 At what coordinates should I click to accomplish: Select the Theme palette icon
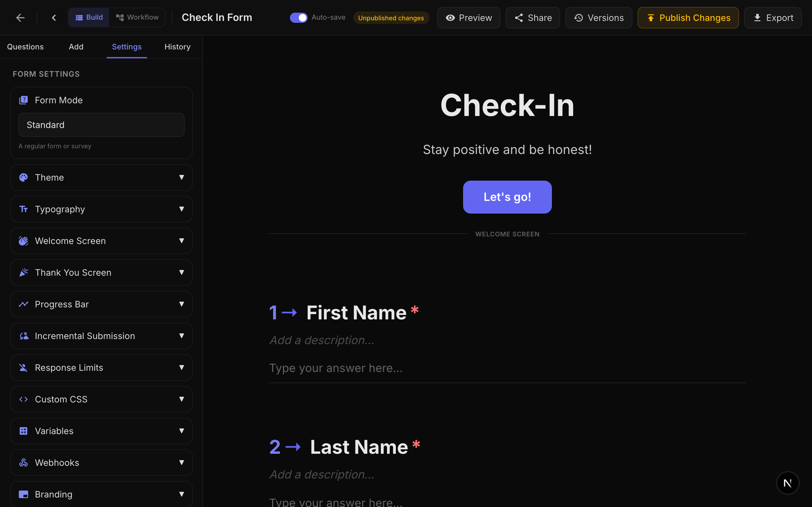(x=23, y=177)
